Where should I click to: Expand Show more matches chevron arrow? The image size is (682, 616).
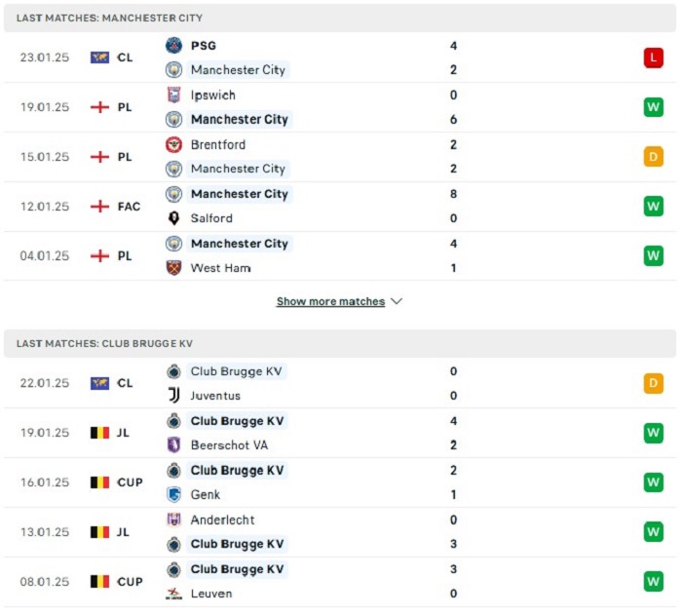pos(397,301)
